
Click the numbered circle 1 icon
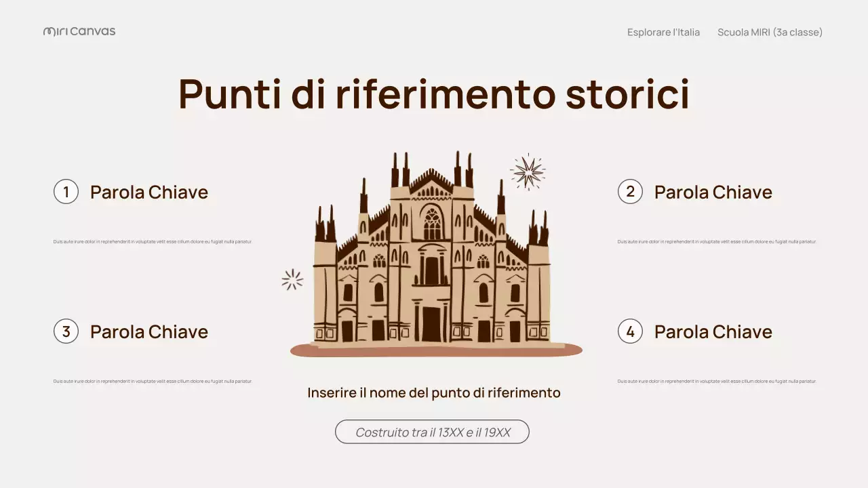click(66, 191)
